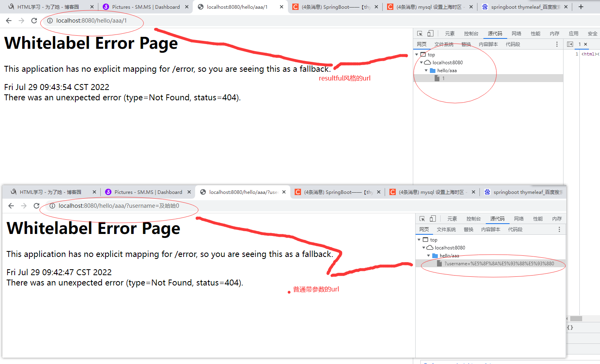Viewport: 600px width, 364px height.
Task: Toggle device toolbar in upper DevTools
Action: pyautogui.click(x=430, y=34)
